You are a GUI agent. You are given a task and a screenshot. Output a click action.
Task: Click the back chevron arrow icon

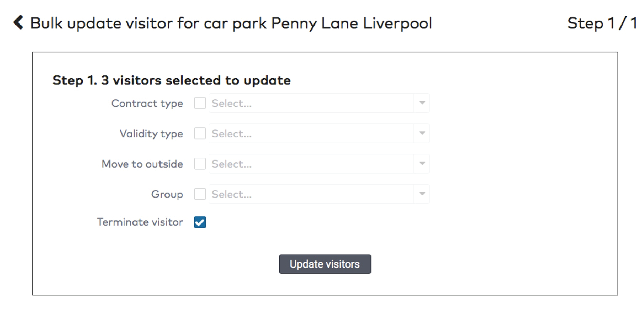pyautogui.click(x=18, y=23)
